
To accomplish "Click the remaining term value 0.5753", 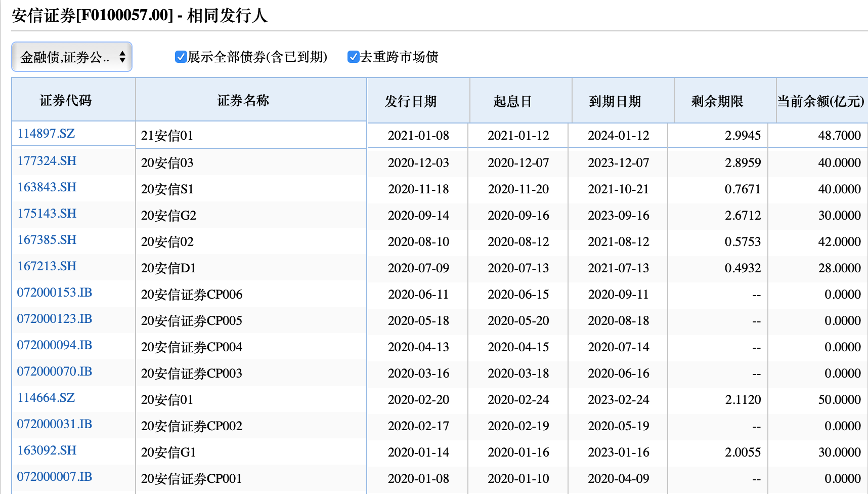I will point(743,241).
